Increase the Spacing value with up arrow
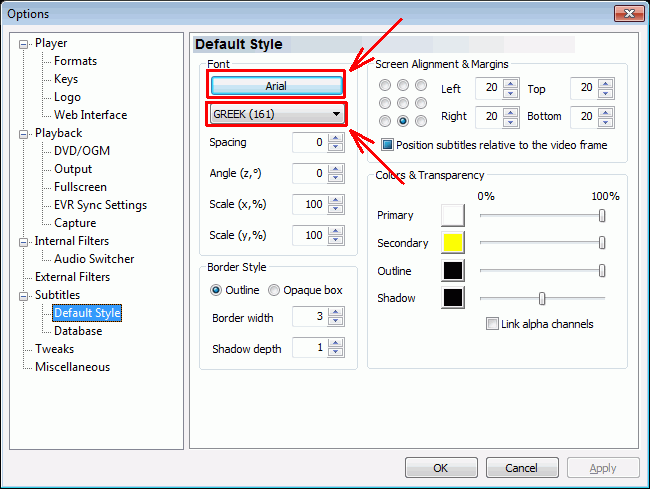 336,138
